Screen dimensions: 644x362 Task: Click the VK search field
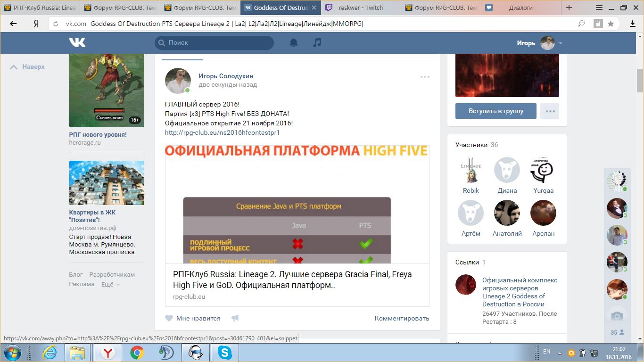214,42
